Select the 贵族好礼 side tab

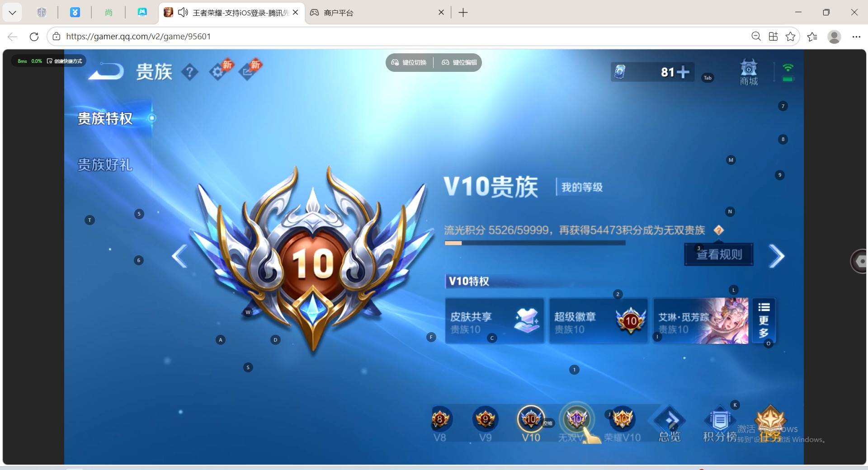[x=105, y=164]
